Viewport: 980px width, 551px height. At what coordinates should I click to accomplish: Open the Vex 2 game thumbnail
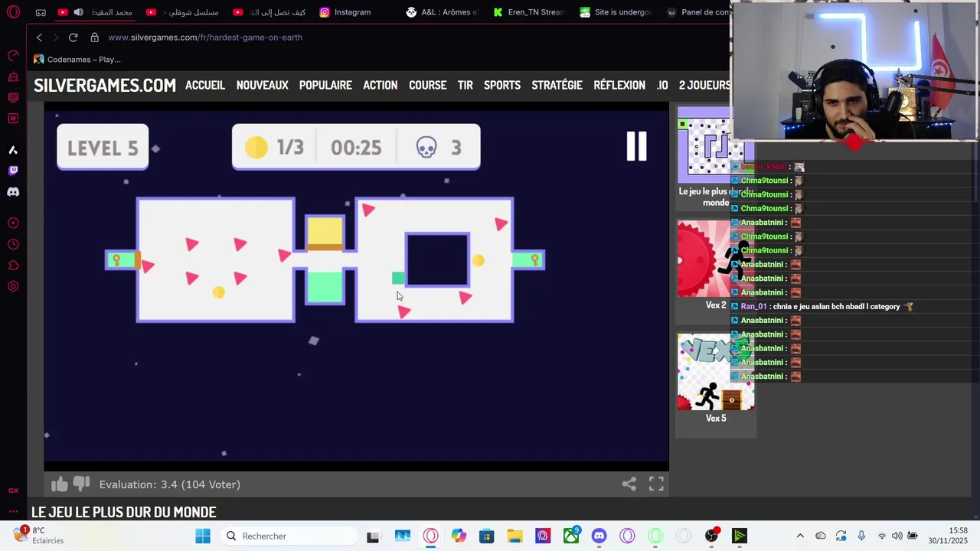(715, 259)
